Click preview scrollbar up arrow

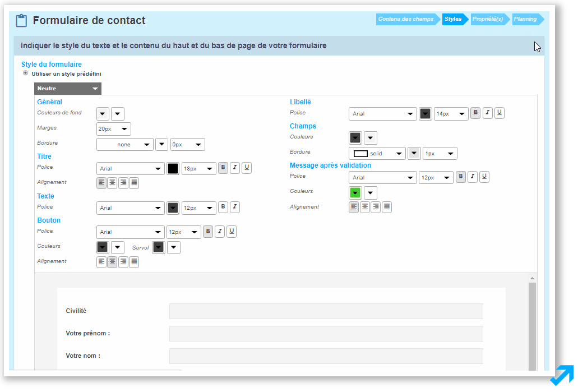click(x=532, y=278)
